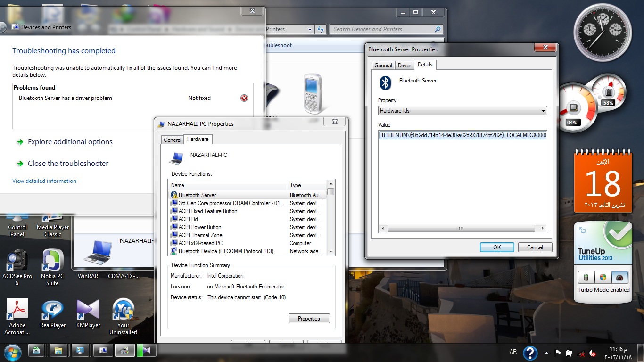The width and height of the screenshot is (644, 362).
Task: Open the Control Panel desktop shortcut
Action: click(17, 226)
